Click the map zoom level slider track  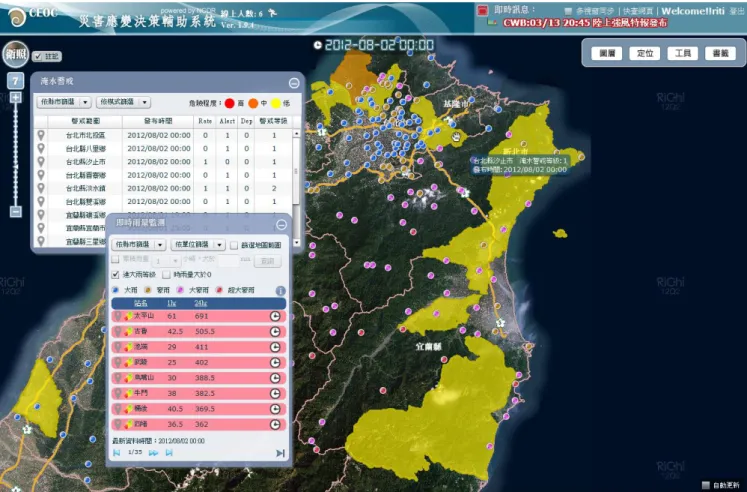pos(16,155)
